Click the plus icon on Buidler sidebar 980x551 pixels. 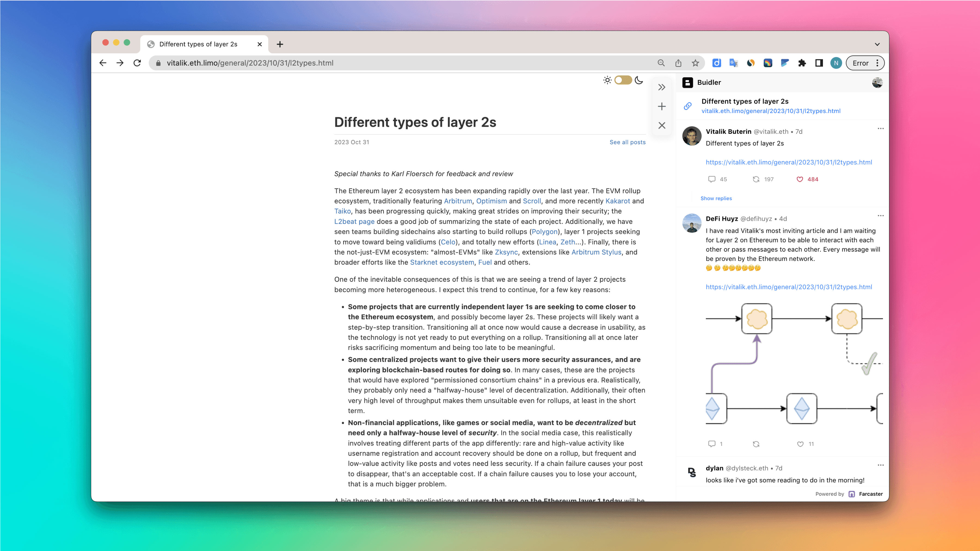point(662,106)
